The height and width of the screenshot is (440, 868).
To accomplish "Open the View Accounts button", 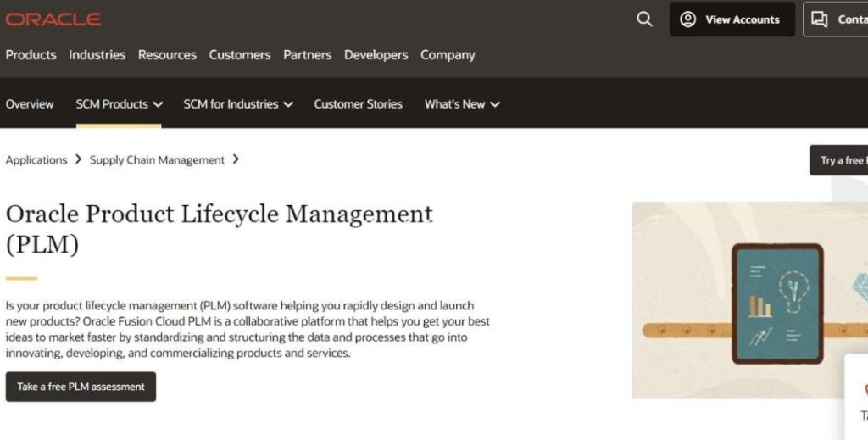I will click(732, 19).
